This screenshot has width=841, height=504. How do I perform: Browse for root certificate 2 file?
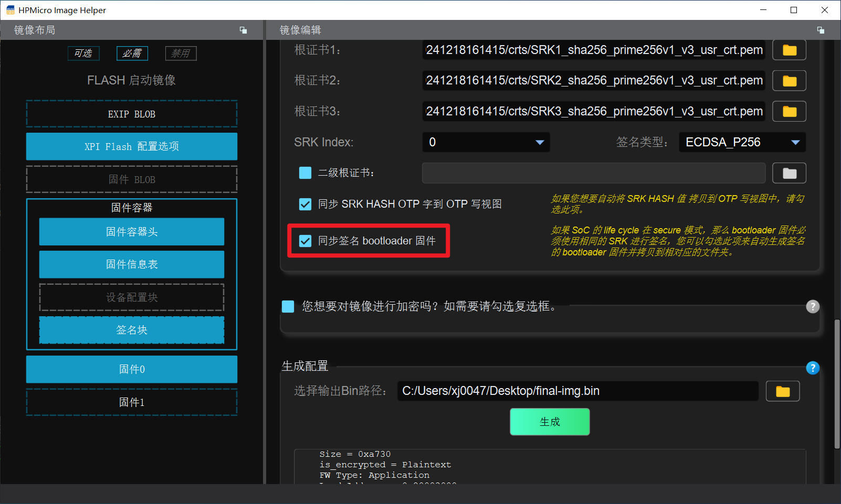point(789,81)
